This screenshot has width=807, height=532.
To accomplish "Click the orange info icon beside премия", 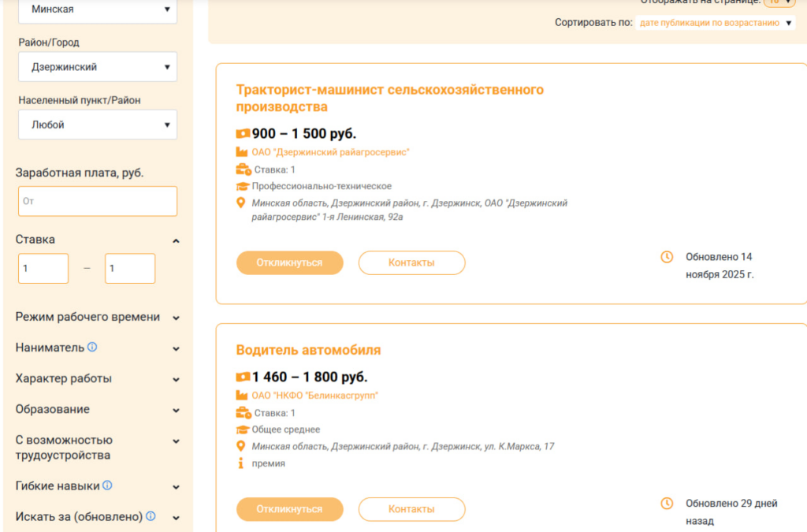I will point(241,463).
